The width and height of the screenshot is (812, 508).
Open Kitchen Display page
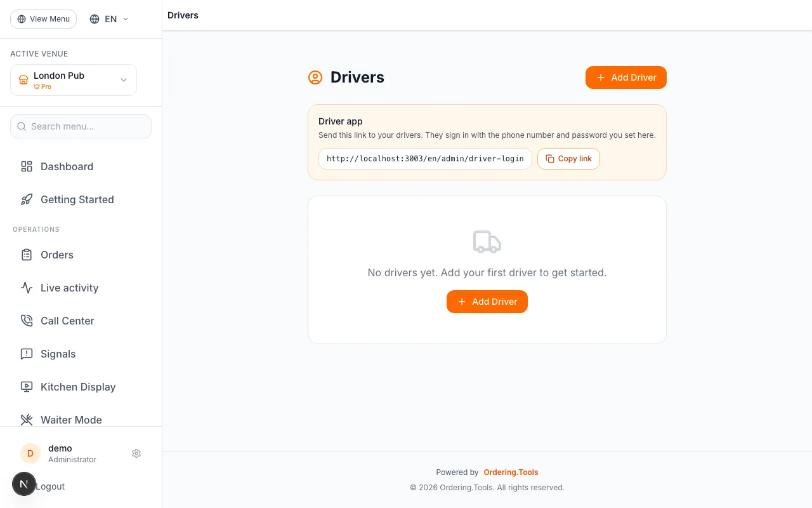tap(81, 387)
